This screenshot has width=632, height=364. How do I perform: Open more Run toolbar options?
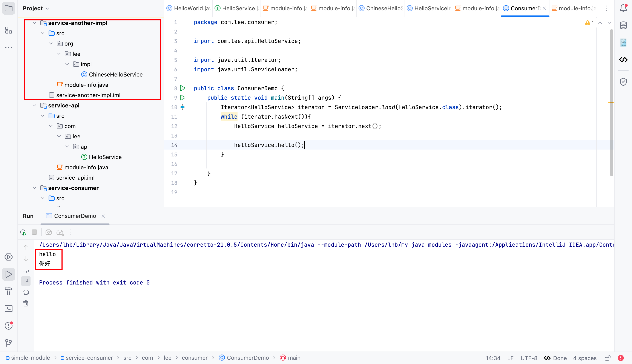tap(71, 232)
